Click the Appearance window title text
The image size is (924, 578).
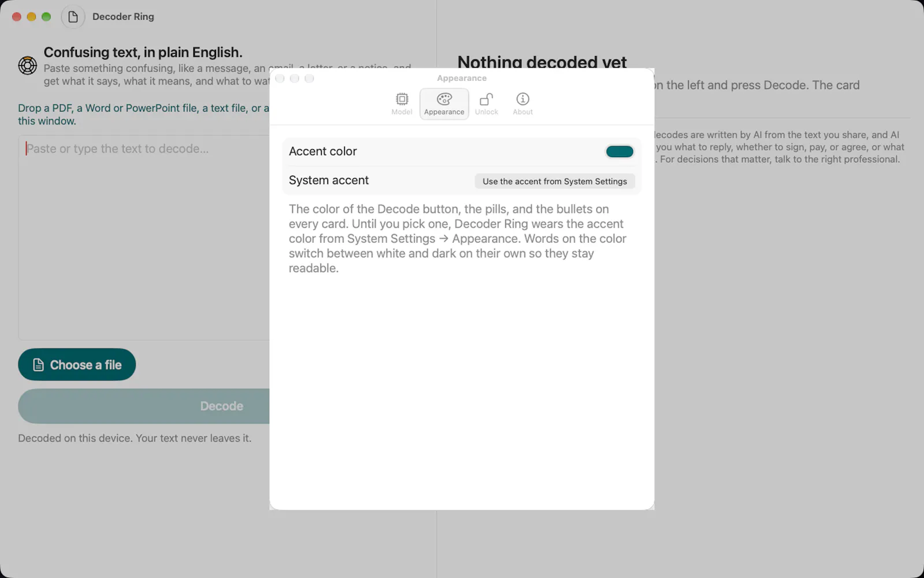coord(461,78)
